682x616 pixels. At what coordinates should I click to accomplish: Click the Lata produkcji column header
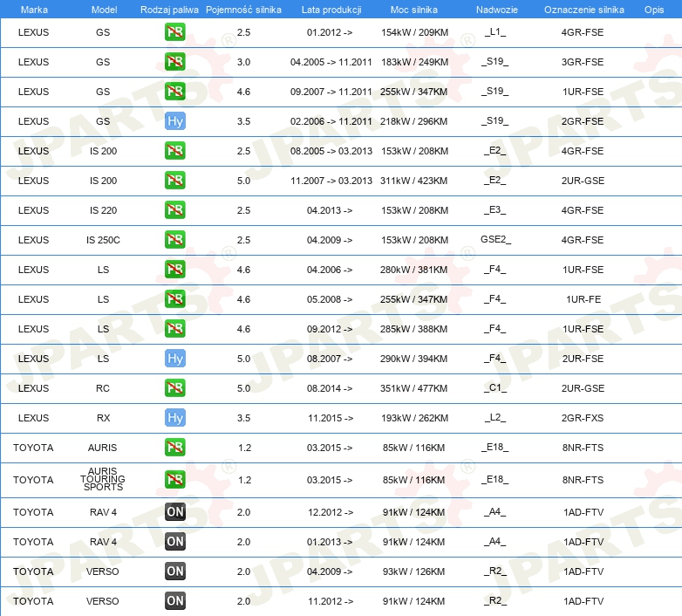pos(330,10)
